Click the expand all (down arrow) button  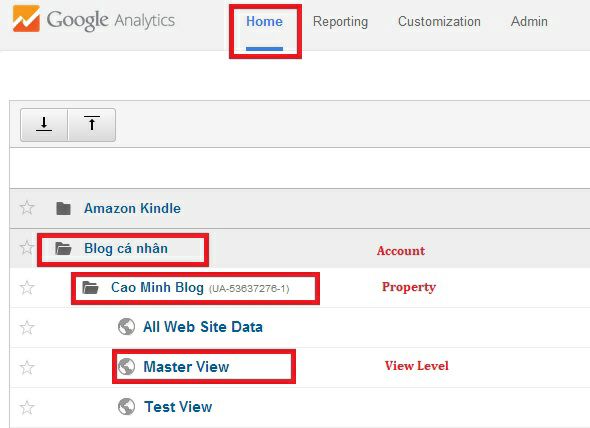pyautogui.click(x=44, y=125)
